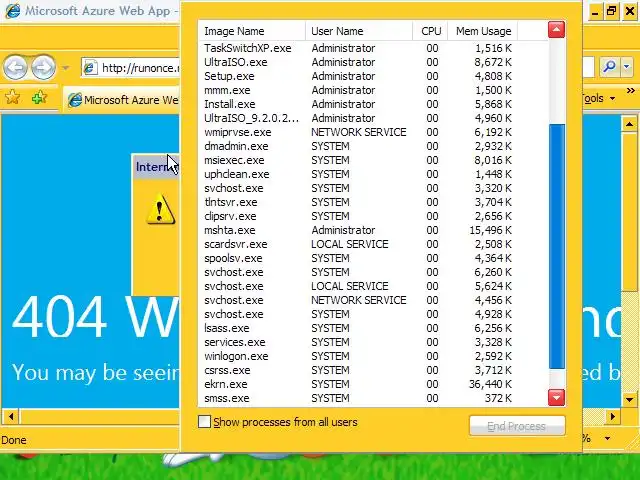This screenshot has height=480, width=640.
Task: Click the blue process list scrollbar thumb
Action: pyautogui.click(x=557, y=247)
